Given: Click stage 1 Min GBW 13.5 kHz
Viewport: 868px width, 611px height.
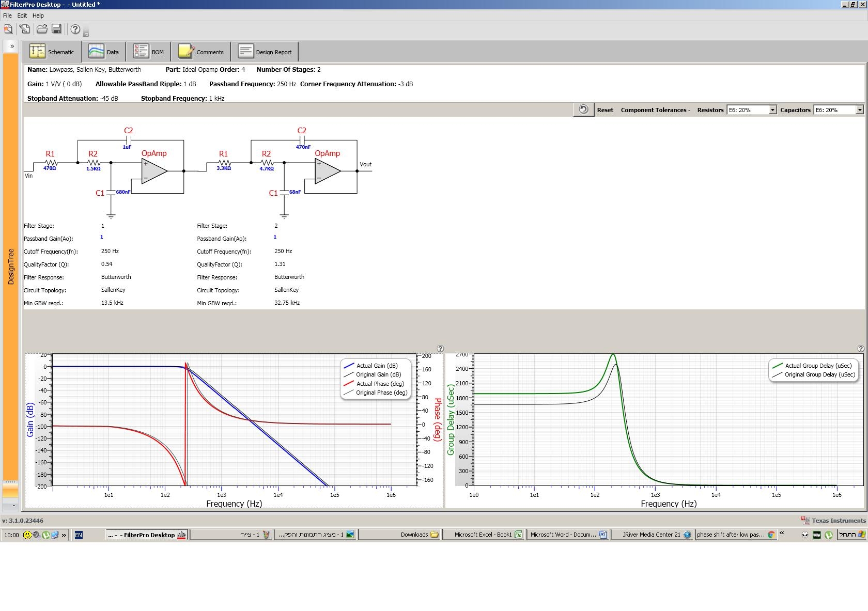Looking at the screenshot, I should 112,303.
